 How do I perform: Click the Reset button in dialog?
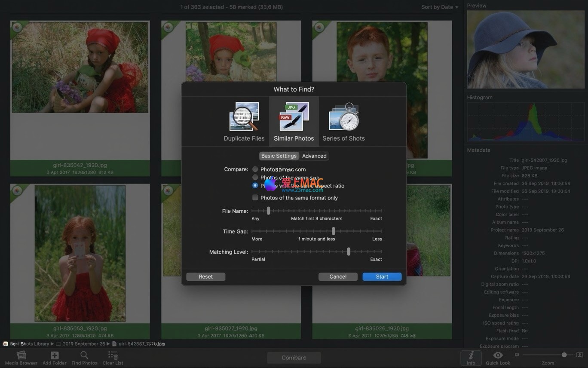pyautogui.click(x=205, y=277)
